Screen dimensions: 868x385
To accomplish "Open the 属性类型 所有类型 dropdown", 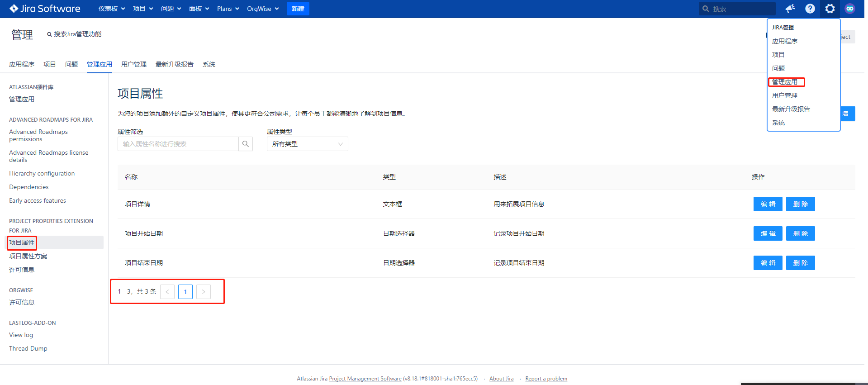I will pos(307,144).
